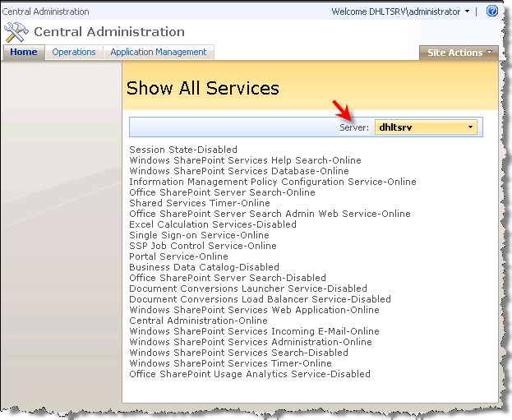512x420 pixels.
Task: Select Office SharePoint Usage Analytics Service-Disabled
Action: pos(250,374)
